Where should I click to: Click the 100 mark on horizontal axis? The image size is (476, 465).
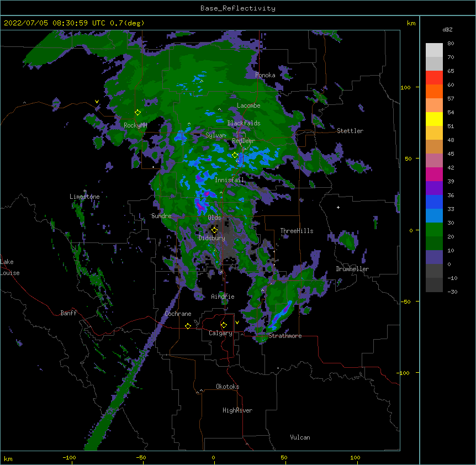click(x=355, y=458)
